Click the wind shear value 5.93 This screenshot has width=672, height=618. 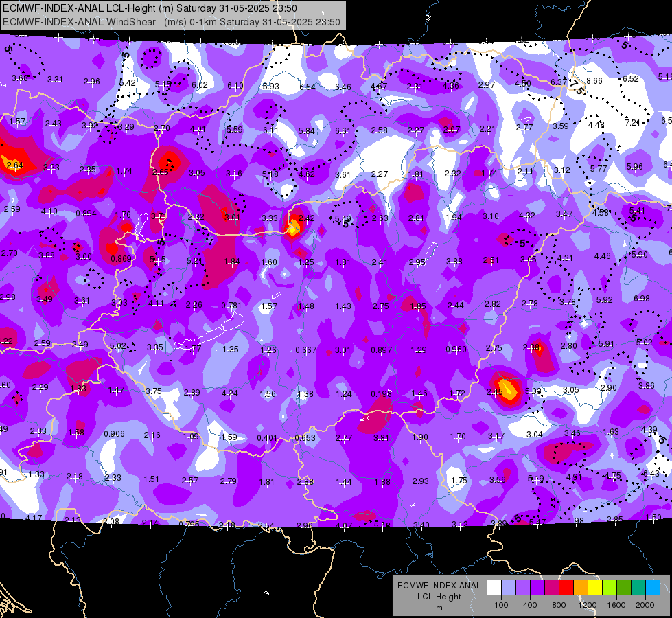click(x=271, y=87)
